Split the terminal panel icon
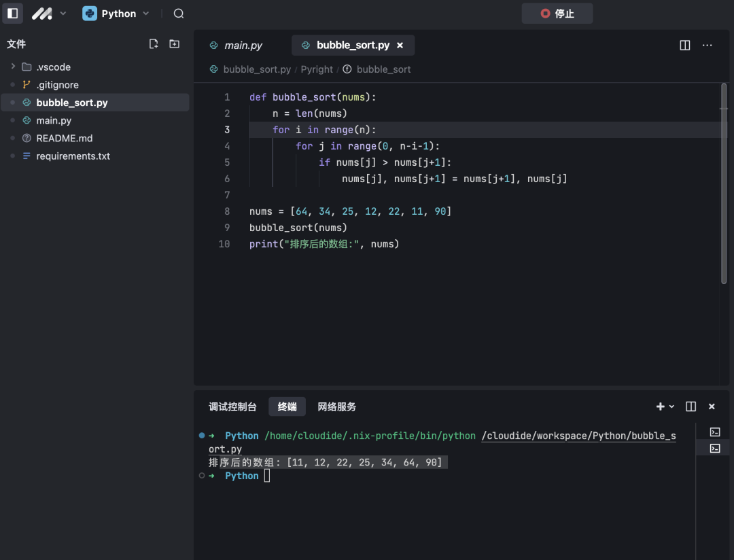Viewport: 734px width, 560px height. 691,406
